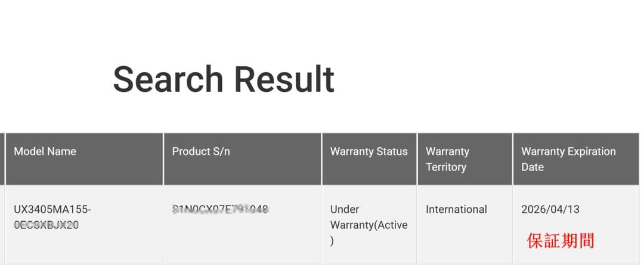Select the Model Name column header
The image size is (644, 270).
(x=45, y=151)
